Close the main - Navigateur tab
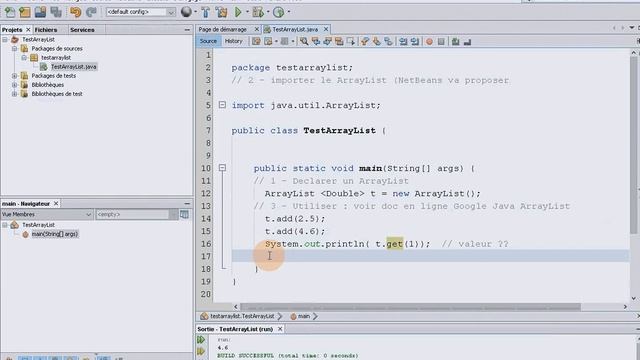The width and height of the screenshot is (640, 360). (x=56, y=203)
